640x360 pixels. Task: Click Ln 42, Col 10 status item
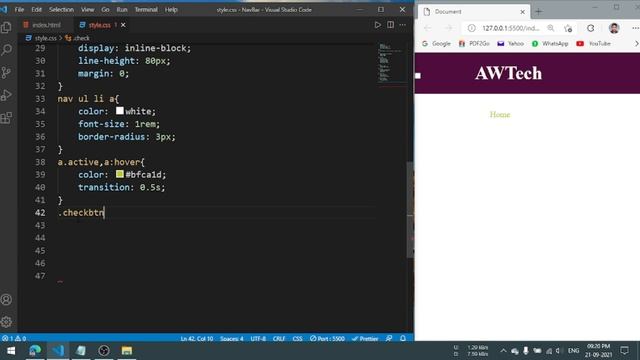coord(197,338)
